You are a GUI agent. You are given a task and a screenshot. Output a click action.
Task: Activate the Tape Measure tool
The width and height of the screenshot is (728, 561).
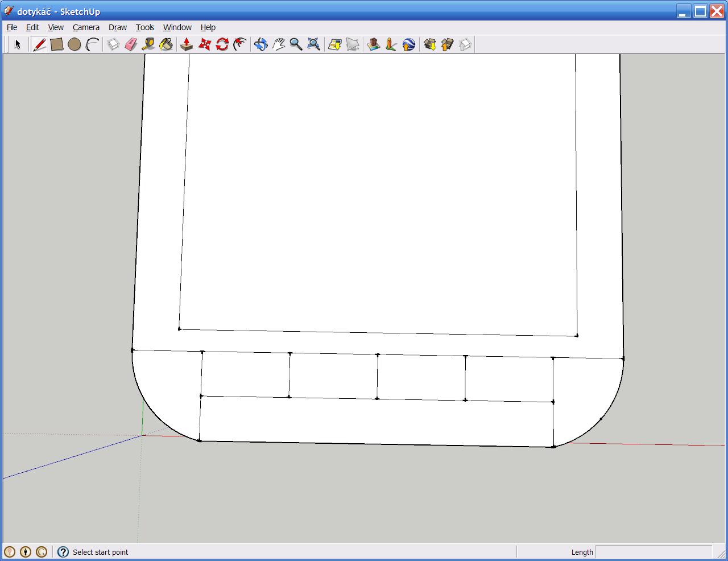click(148, 44)
